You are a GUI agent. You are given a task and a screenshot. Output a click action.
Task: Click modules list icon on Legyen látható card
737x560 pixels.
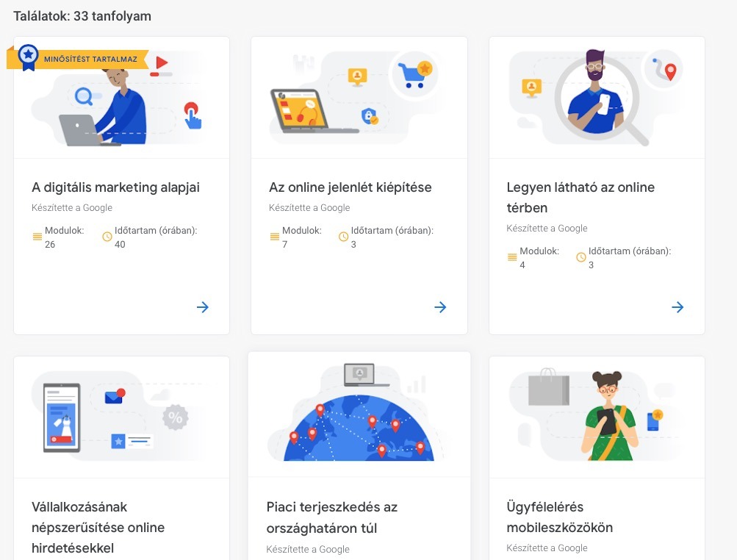point(512,257)
